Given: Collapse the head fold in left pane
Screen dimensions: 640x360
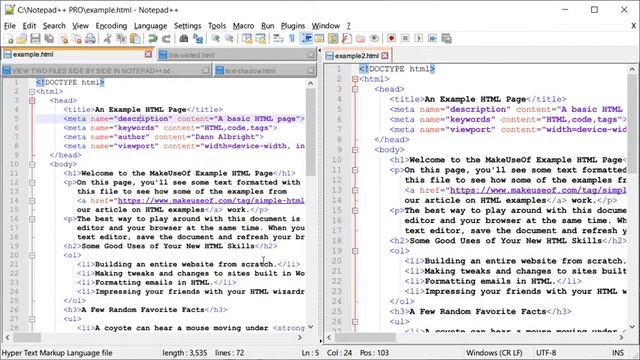Looking at the screenshot, I should pyautogui.click(x=32, y=100).
